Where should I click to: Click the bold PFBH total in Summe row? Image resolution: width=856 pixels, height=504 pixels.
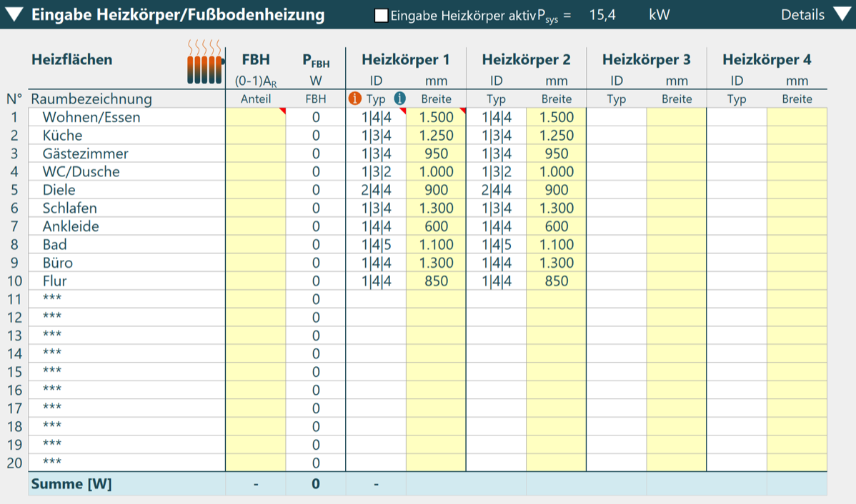click(x=316, y=484)
